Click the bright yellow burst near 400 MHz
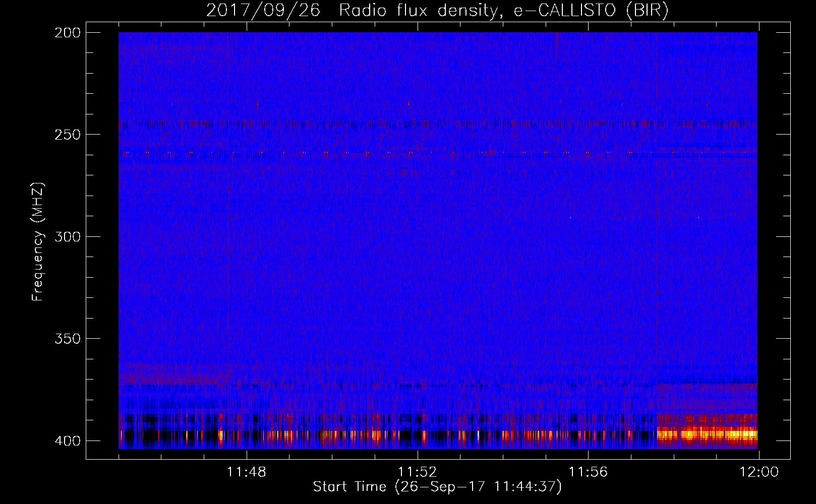This screenshot has height=504, width=816. (707, 433)
